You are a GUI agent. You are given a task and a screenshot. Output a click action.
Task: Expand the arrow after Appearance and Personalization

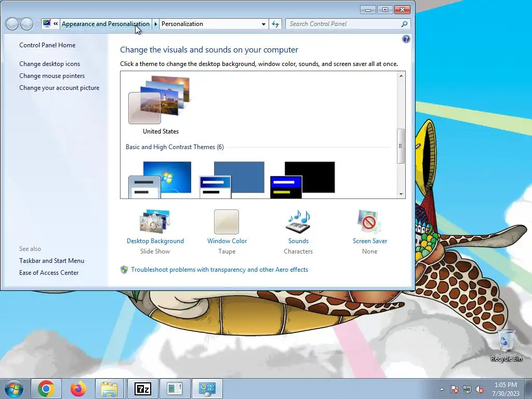(155, 24)
